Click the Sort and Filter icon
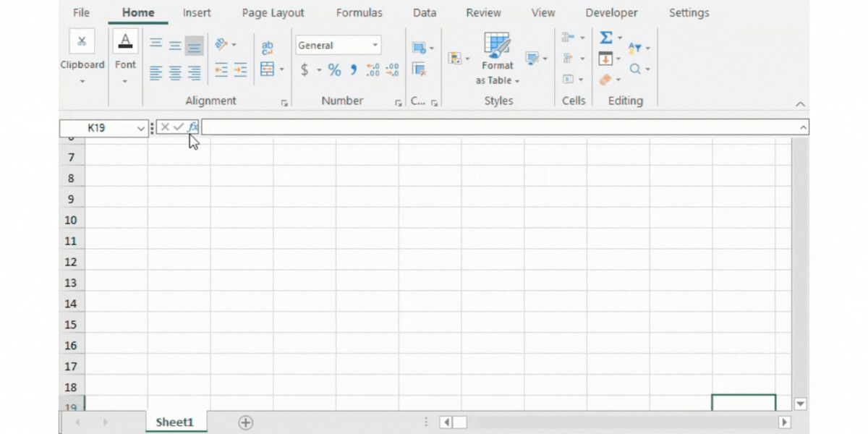 coord(634,48)
